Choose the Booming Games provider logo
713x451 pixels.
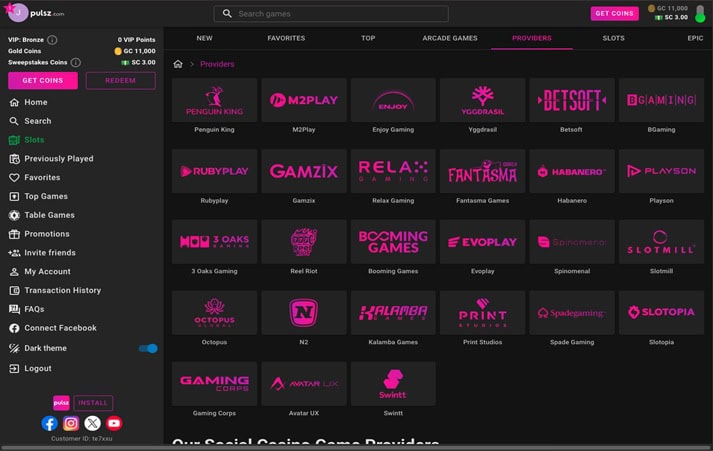click(393, 242)
